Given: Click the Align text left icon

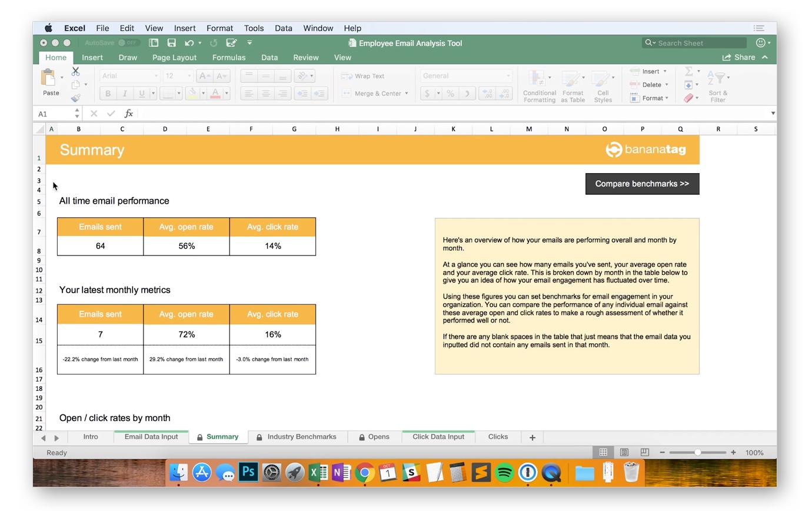Looking at the screenshot, I should coord(249,94).
